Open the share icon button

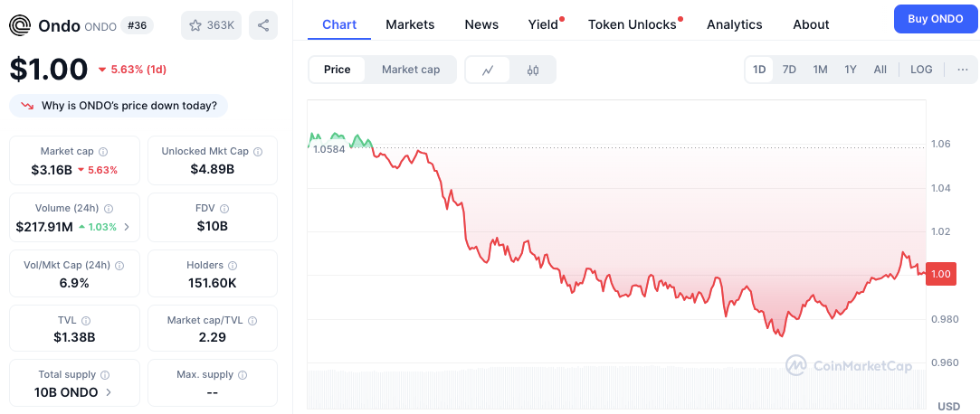pos(263,25)
